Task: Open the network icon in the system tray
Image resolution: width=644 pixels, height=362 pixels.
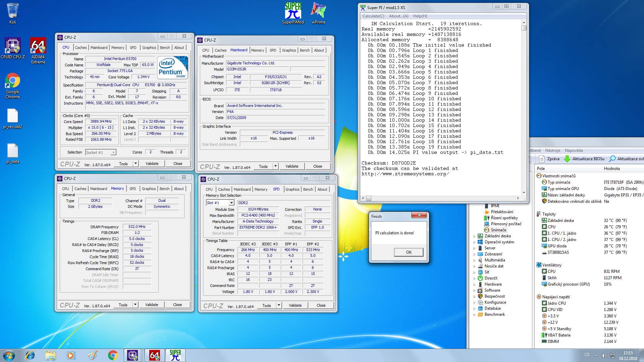Action: tap(612, 356)
